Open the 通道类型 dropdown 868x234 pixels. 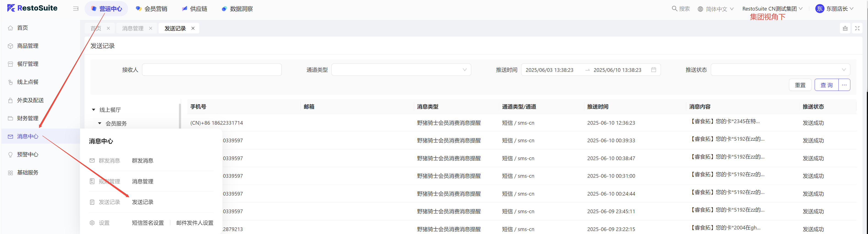[401, 70]
